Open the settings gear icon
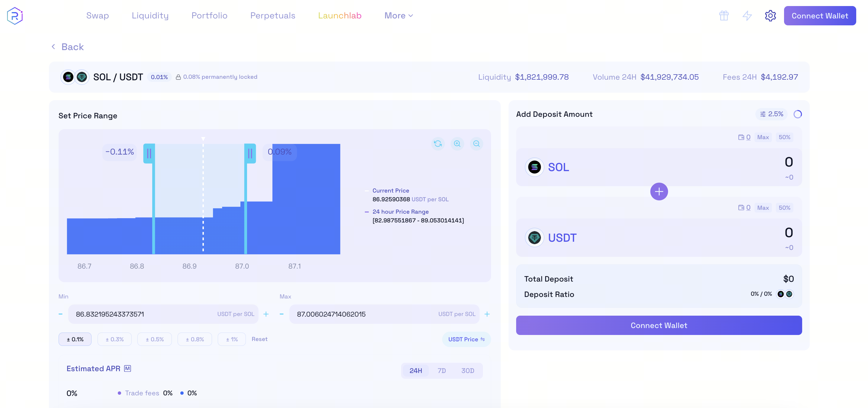The width and height of the screenshot is (868, 408). point(770,15)
